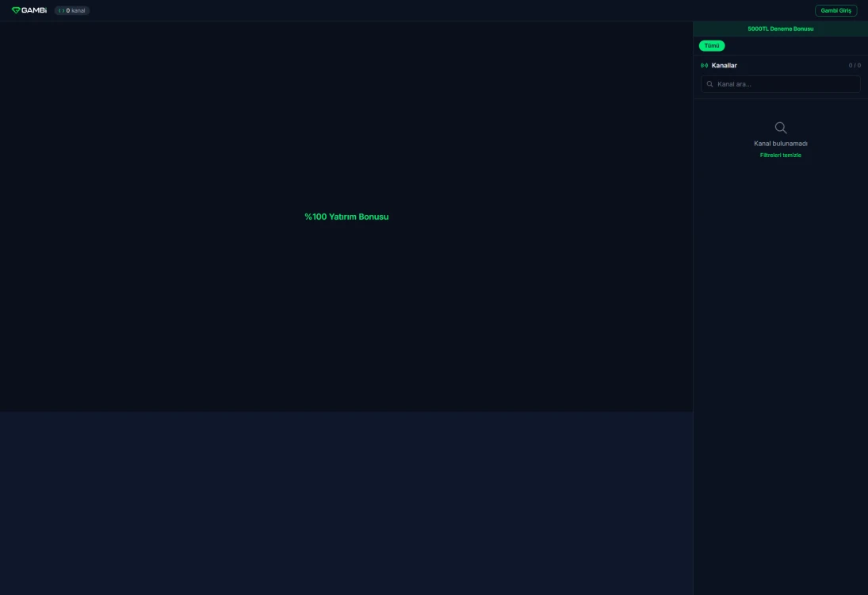Viewport: 868px width, 595px height.
Task: Click the live signal icon in channel badge
Action: (x=61, y=10)
